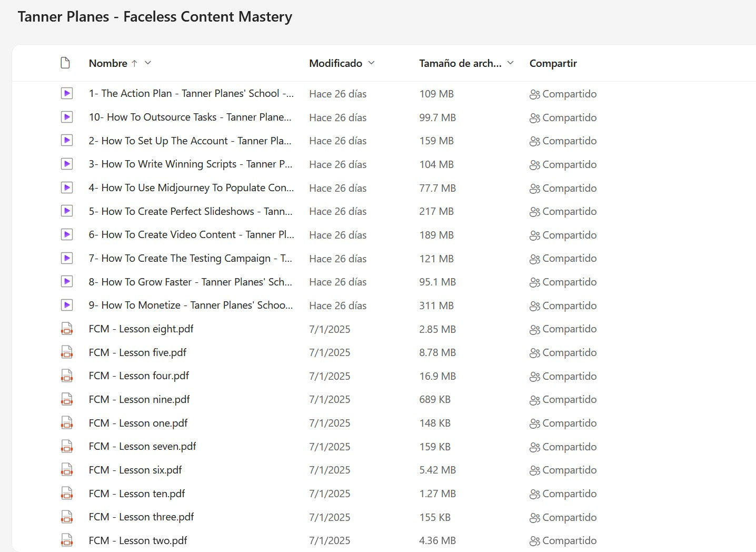Open 3- How To Write Winning Scripts video
The height and width of the screenshot is (552, 756).
tap(190, 164)
